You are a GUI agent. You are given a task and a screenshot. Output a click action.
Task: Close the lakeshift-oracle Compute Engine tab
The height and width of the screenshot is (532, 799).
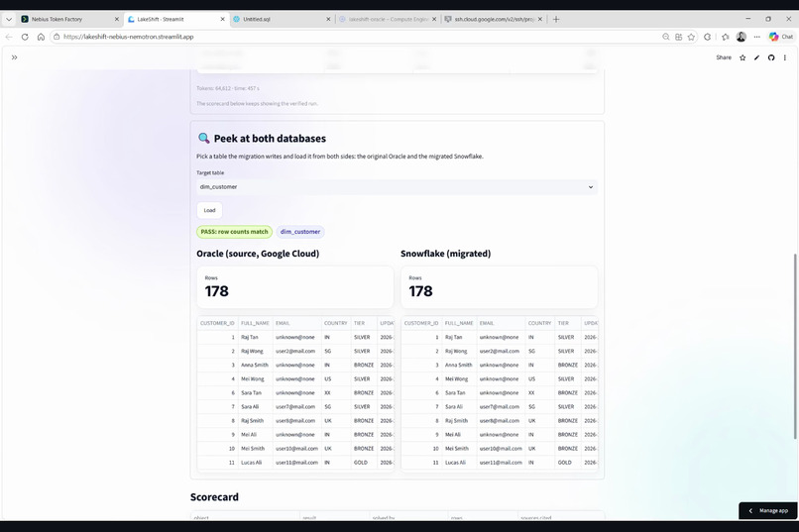tap(434, 20)
